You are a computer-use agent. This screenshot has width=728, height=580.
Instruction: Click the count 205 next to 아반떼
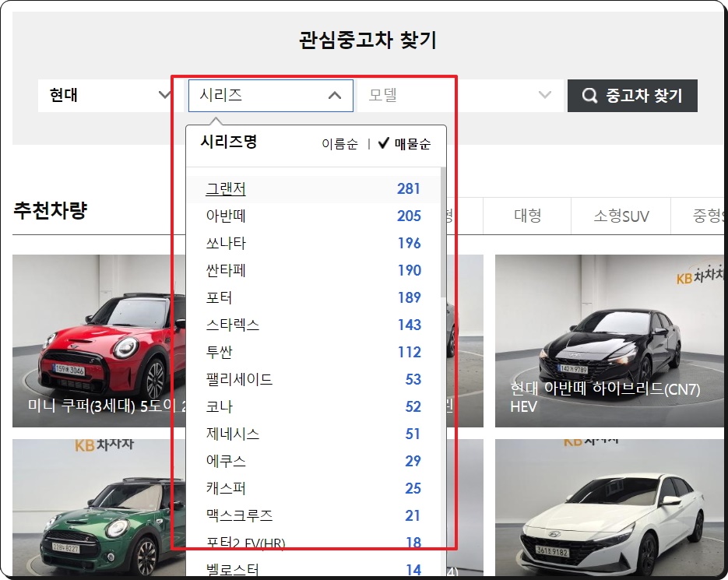tap(409, 216)
